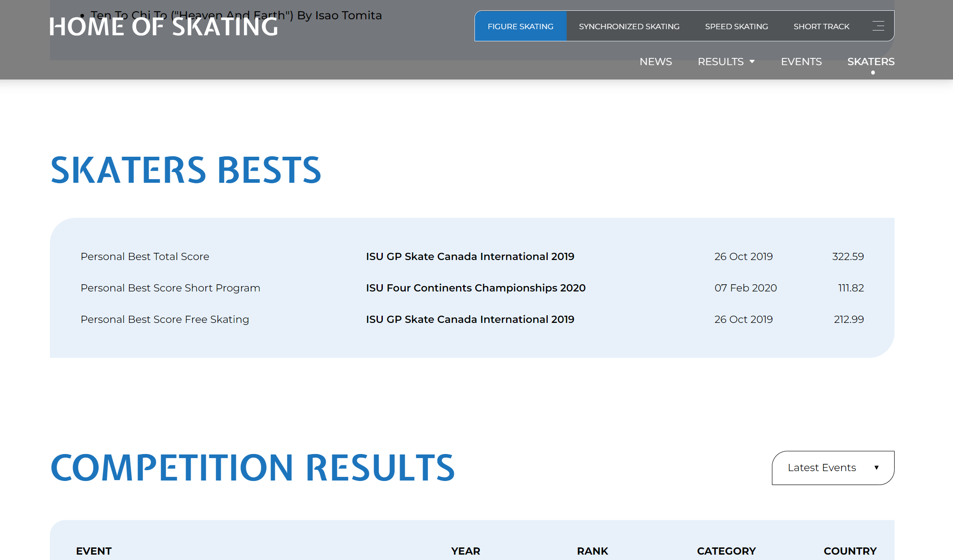The height and width of the screenshot is (560, 953).
Task: Click the RANK column header
Action: (x=592, y=551)
